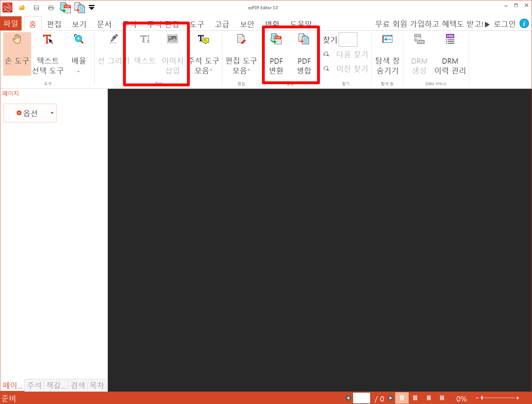
Task: Click the page number input field
Action: point(361,398)
